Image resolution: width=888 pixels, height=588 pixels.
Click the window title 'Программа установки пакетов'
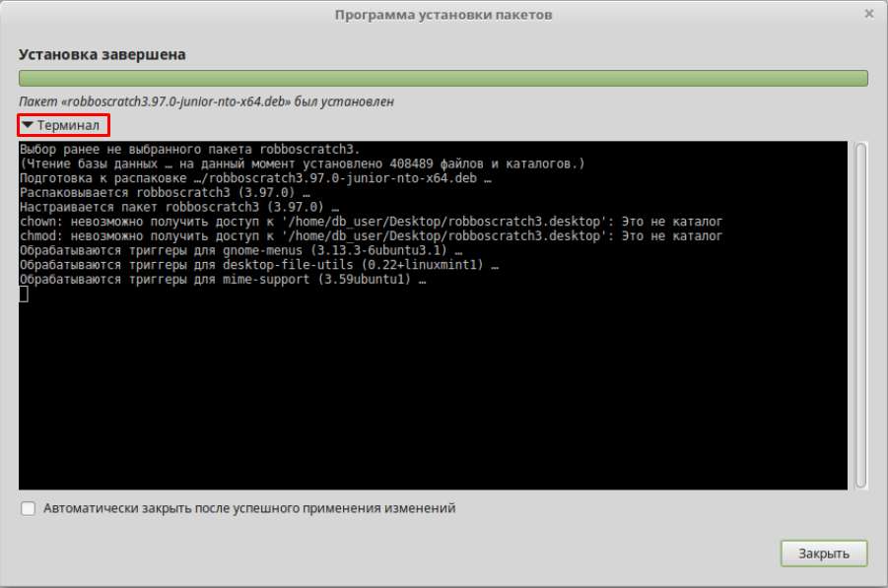443,15
